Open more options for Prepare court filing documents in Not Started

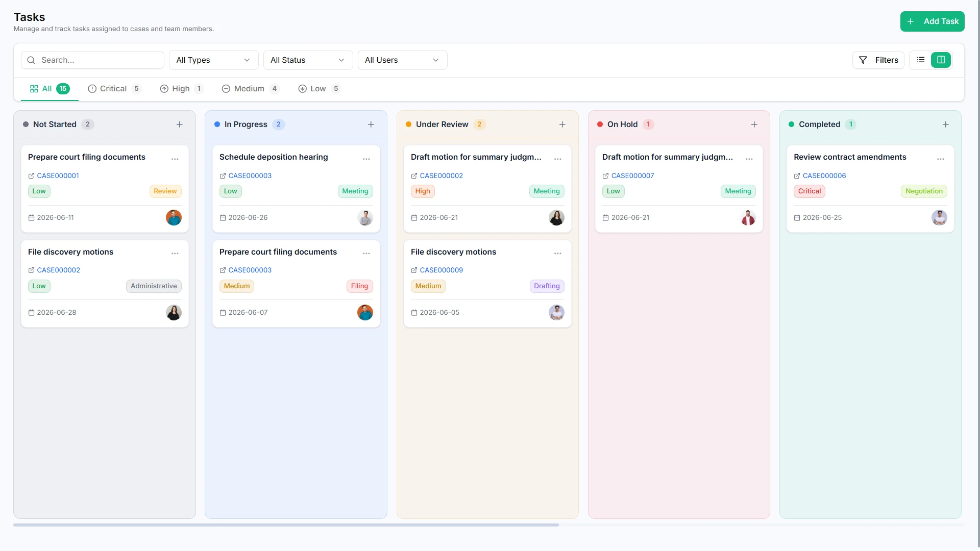pos(175,159)
